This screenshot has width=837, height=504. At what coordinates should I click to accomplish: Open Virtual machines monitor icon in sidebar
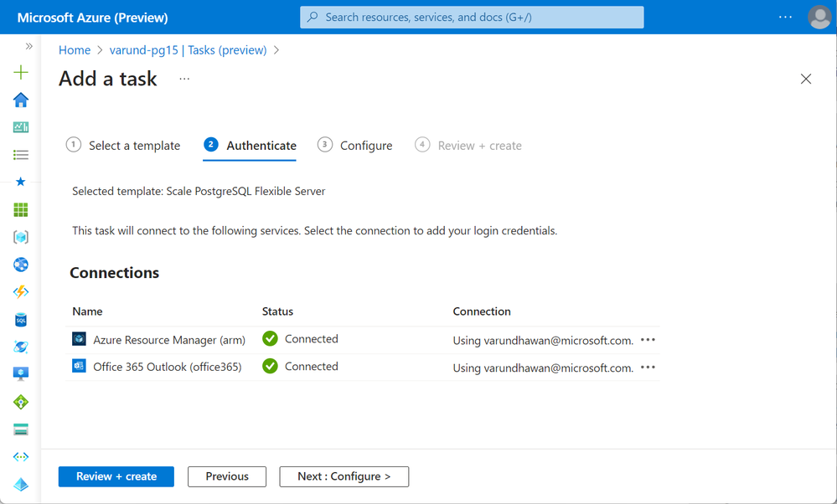click(21, 374)
